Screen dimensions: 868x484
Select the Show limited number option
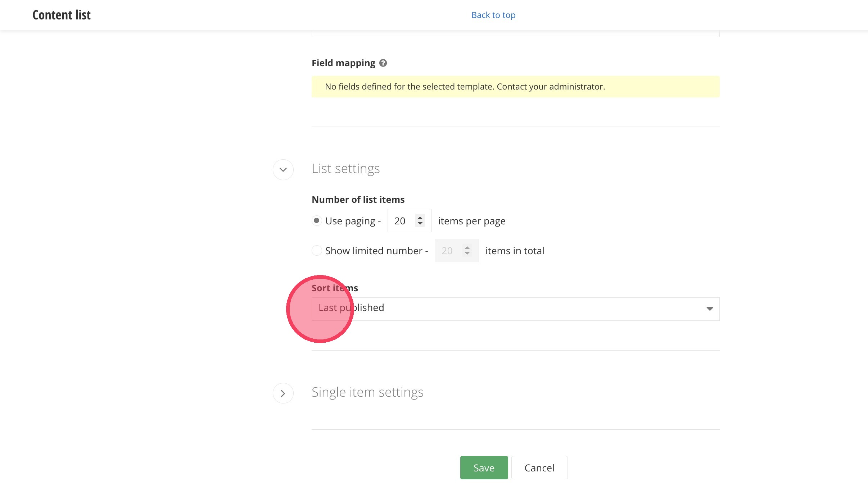(x=317, y=250)
